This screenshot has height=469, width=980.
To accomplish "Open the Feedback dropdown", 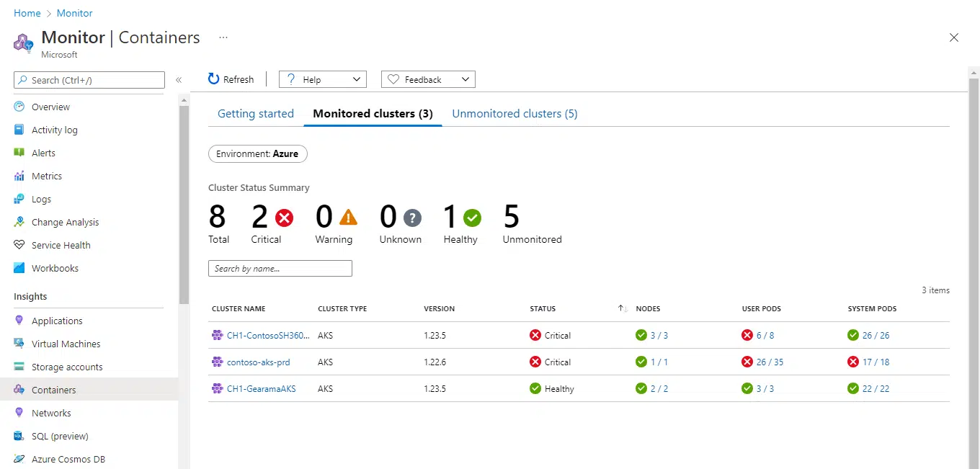I will [427, 79].
